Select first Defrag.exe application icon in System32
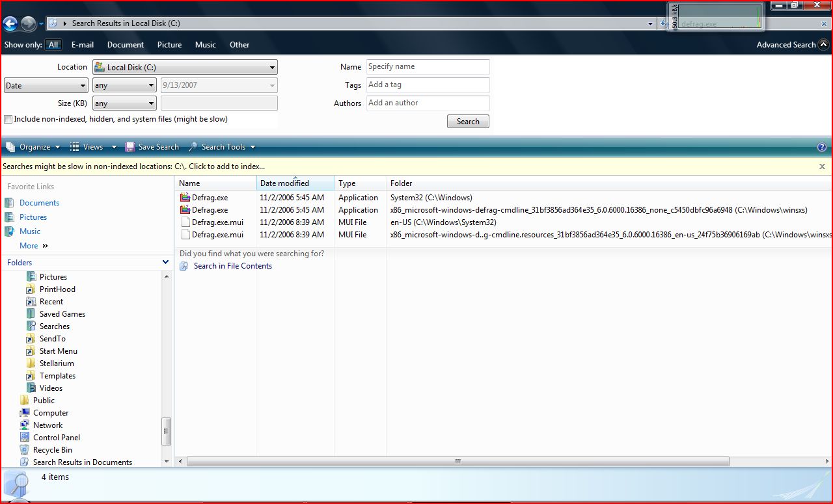Viewport: 833px width, 504px height. coord(185,198)
